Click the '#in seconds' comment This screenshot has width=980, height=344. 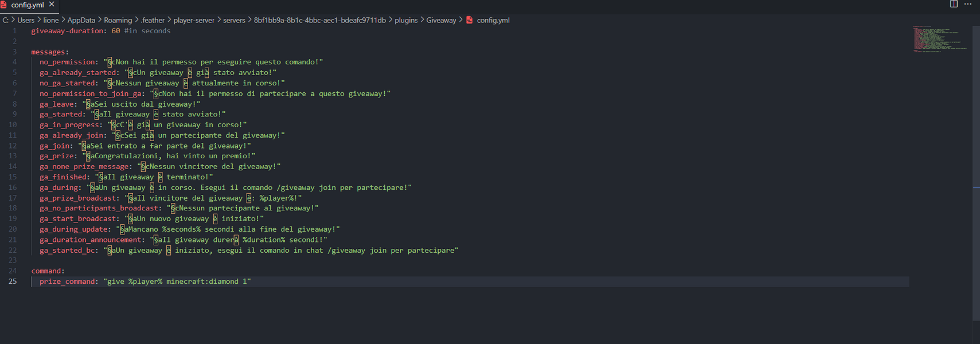[147, 31]
